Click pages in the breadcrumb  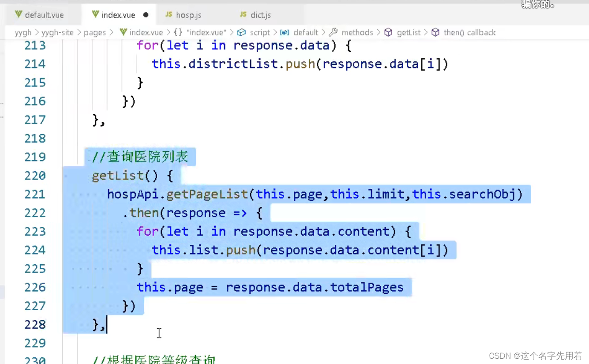tap(95, 33)
